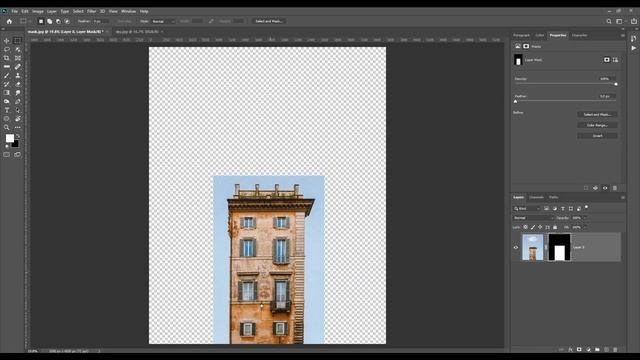
Task: Select the Clone Stamp tool
Action: (x=18, y=76)
